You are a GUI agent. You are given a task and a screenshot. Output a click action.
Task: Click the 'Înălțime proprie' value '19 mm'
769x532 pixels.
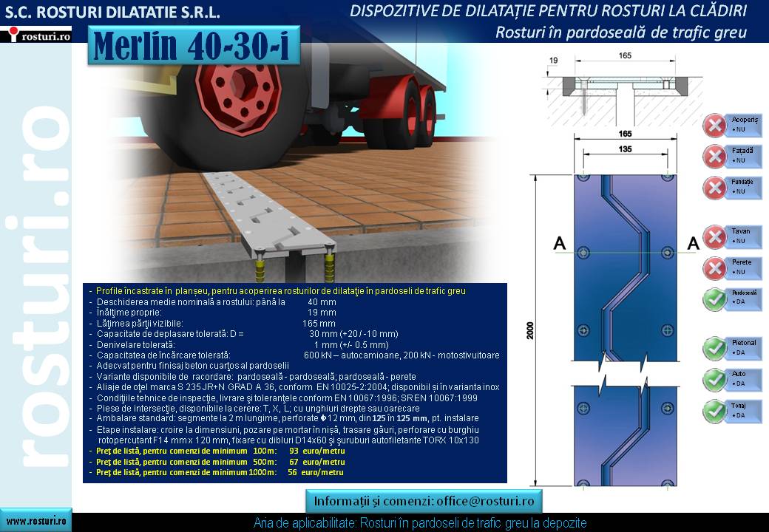(322, 313)
